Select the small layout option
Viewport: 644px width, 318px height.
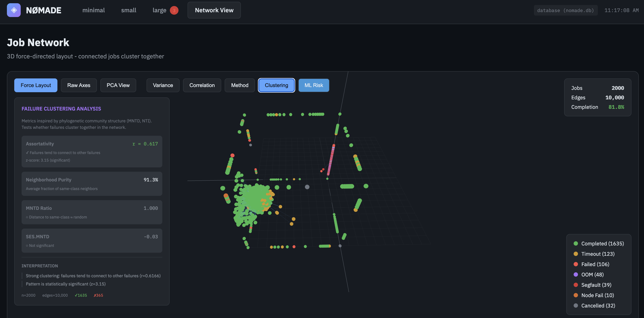pos(128,10)
